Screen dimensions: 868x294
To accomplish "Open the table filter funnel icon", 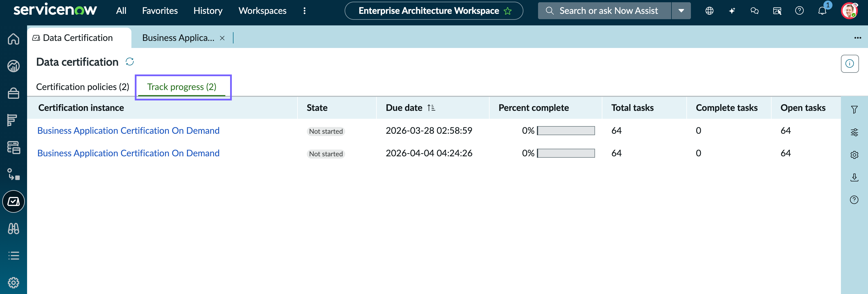I will click(854, 109).
